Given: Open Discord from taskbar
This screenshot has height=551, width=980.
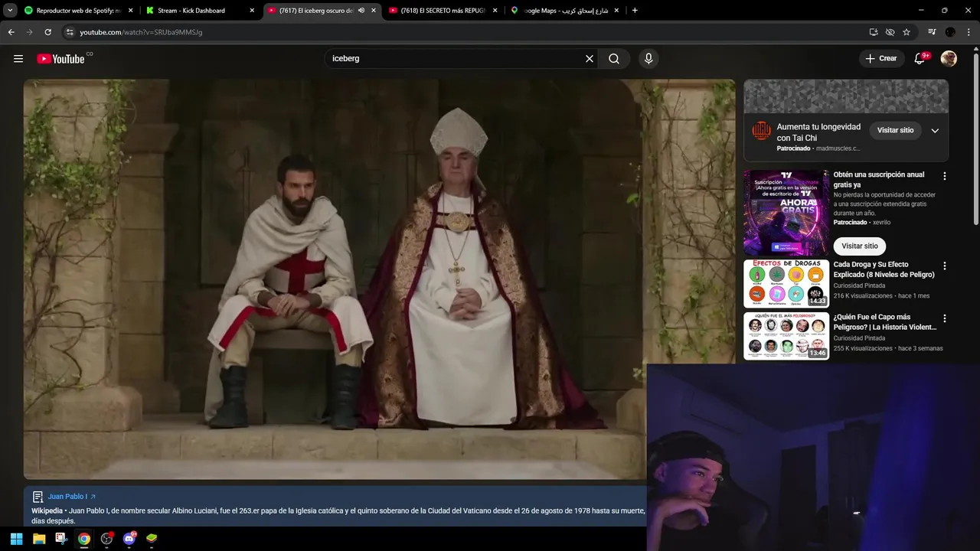Looking at the screenshot, I should [129, 539].
